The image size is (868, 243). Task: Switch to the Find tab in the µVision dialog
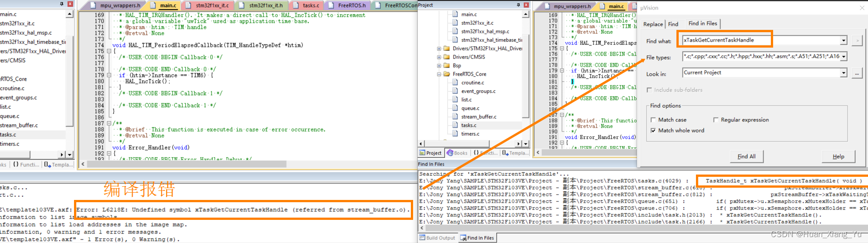pyautogui.click(x=673, y=24)
